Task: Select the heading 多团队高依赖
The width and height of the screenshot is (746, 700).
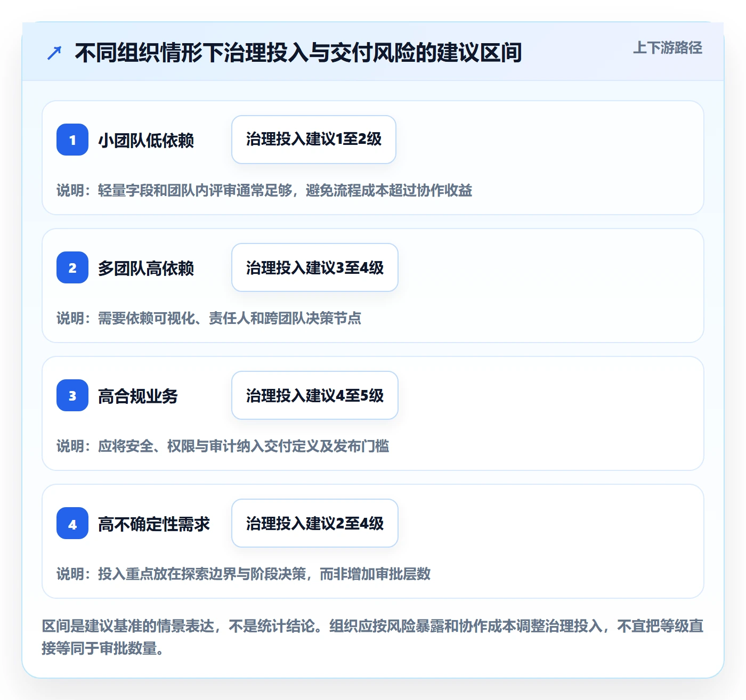Action: coord(146,268)
